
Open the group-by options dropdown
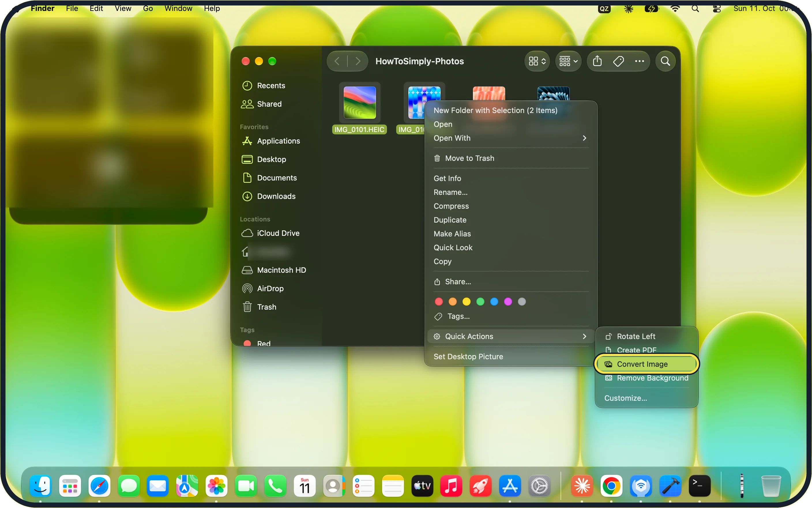(x=568, y=61)
